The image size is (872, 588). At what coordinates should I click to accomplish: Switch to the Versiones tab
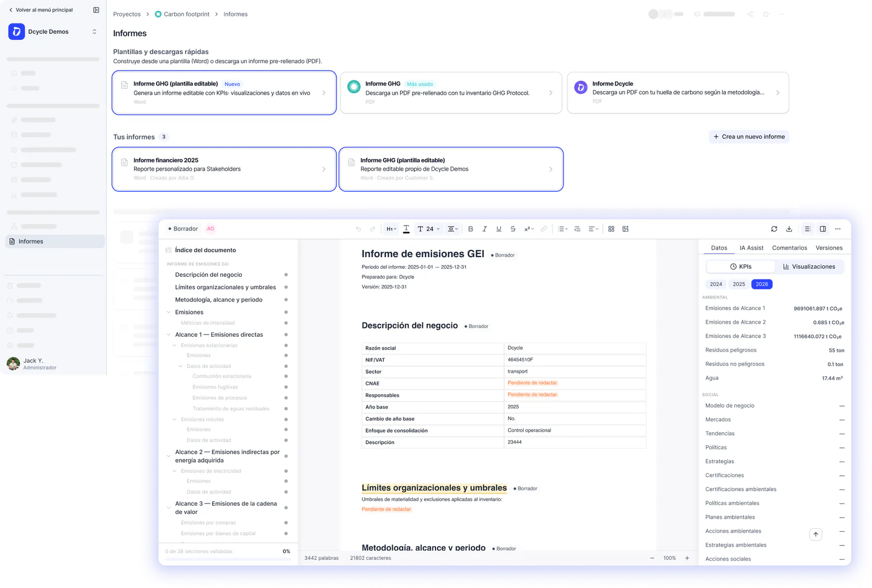829,248
